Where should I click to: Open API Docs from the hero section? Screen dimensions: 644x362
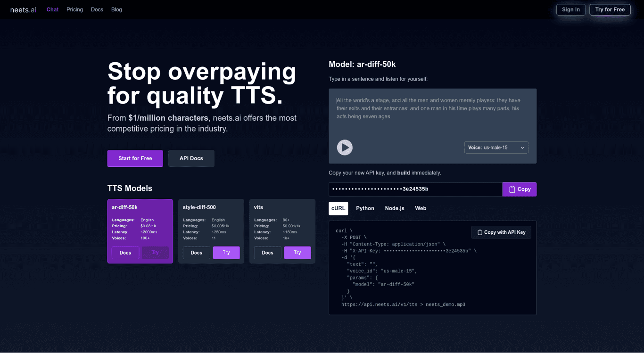point(191,158)
